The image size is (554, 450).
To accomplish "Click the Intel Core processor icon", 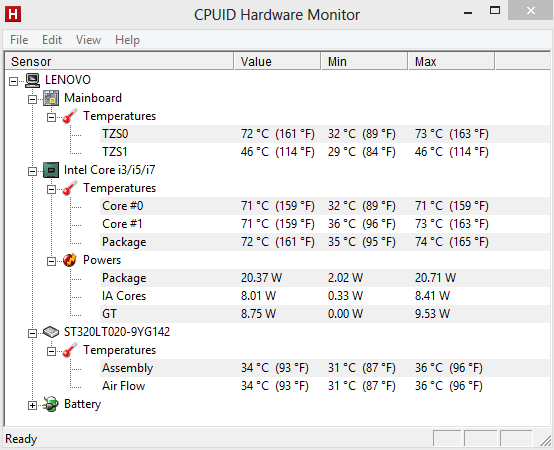I will (x=51, y=170).
